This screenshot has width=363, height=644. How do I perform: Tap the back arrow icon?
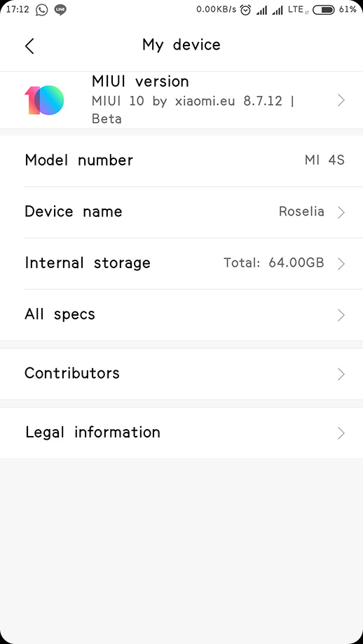click(x=29, y=45)
